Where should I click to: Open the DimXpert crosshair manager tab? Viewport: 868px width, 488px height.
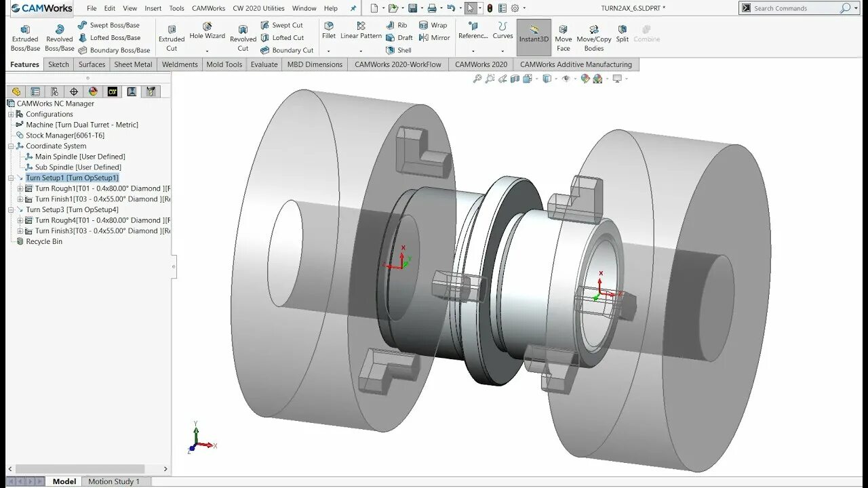74,91
